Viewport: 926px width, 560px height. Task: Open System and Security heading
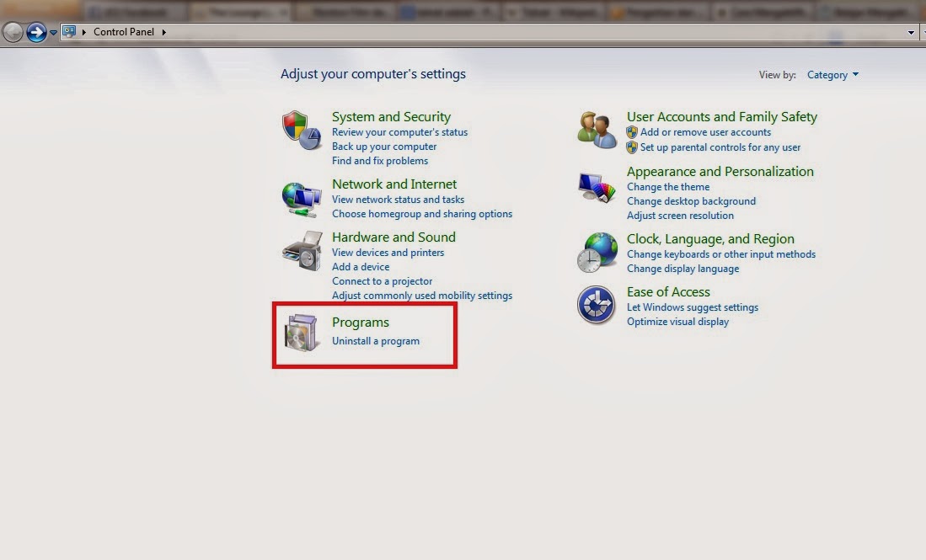click(x=391, y=117)
